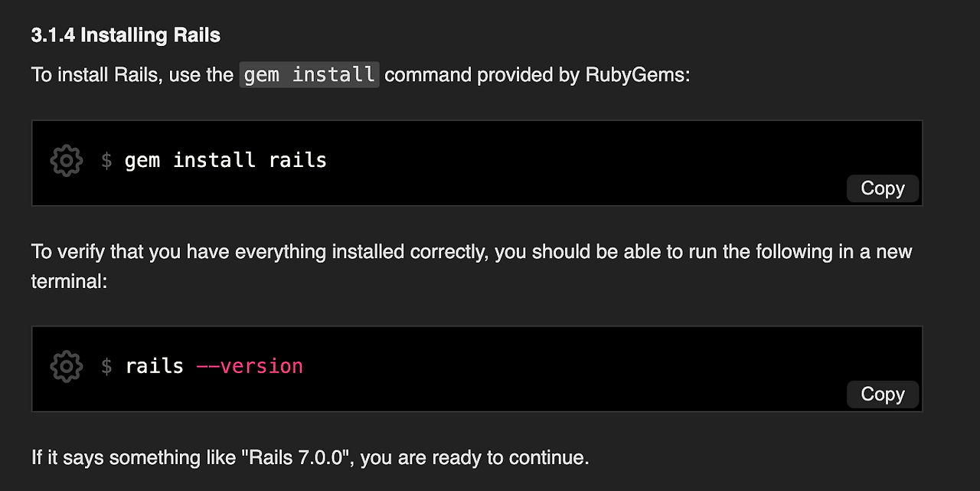Click the word gem in the first command
The image size is (980, 491).
tap(142, 160)
